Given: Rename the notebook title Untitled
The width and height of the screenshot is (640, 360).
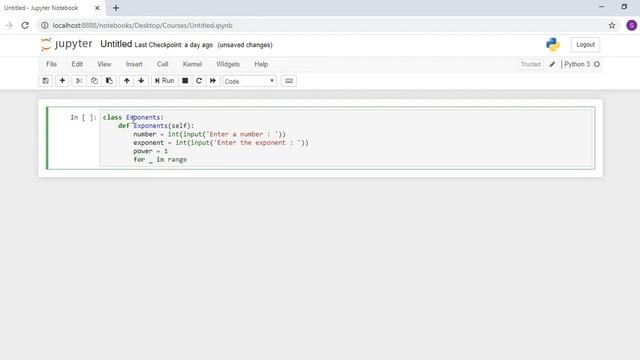Looking at the screenshot, I should pyautogui.click(x=116, y=44).
